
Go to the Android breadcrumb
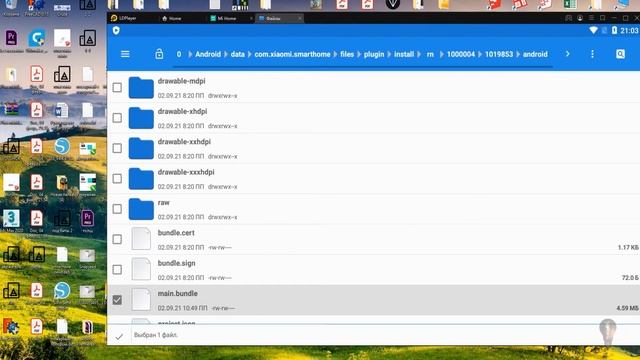(208, 54)
